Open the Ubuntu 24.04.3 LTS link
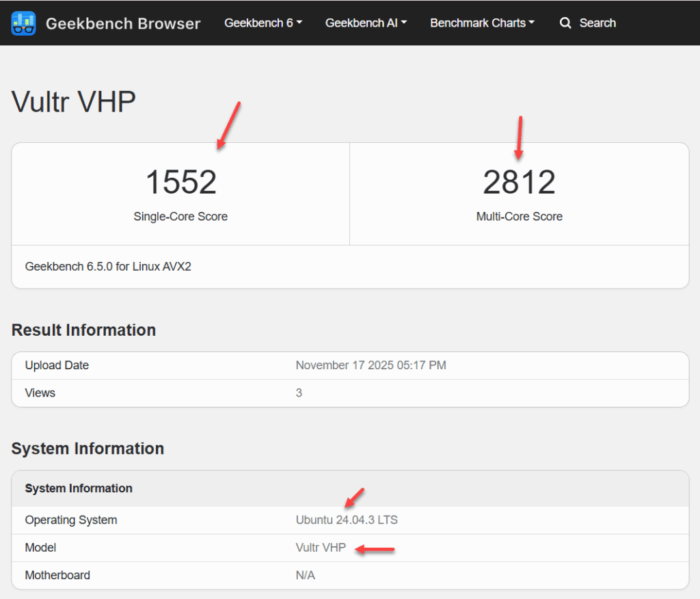Image resolution: width=700 pixels, height=599 pixels. pyautogui.click(x=347, y=520)
